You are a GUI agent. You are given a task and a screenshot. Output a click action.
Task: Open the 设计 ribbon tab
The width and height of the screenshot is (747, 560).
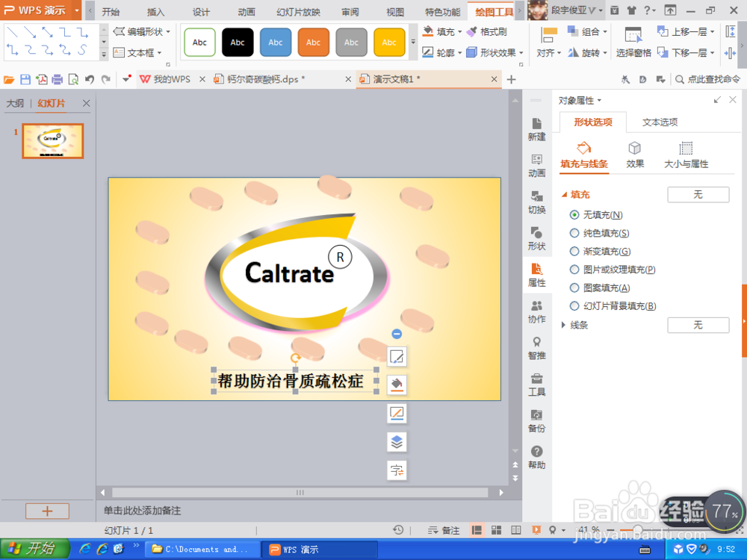pyautogui.click(x=200, y=12)
